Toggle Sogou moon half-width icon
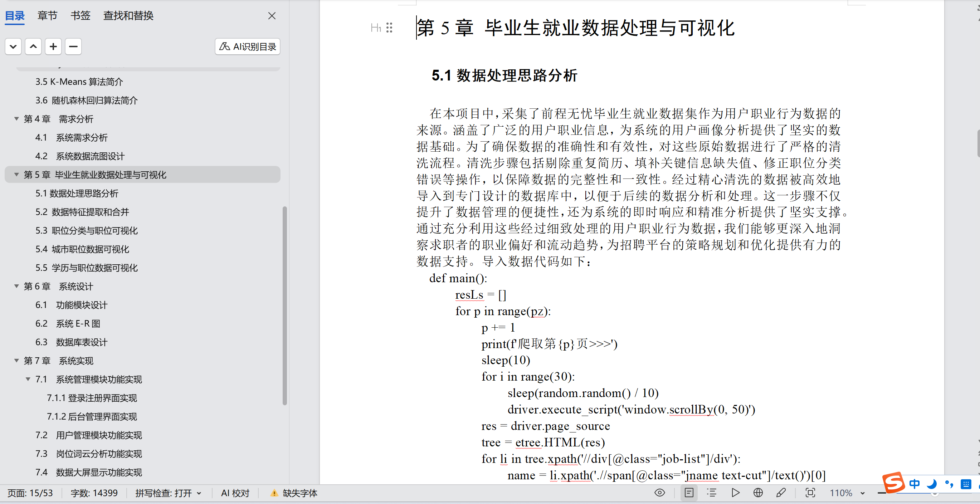 932,484
